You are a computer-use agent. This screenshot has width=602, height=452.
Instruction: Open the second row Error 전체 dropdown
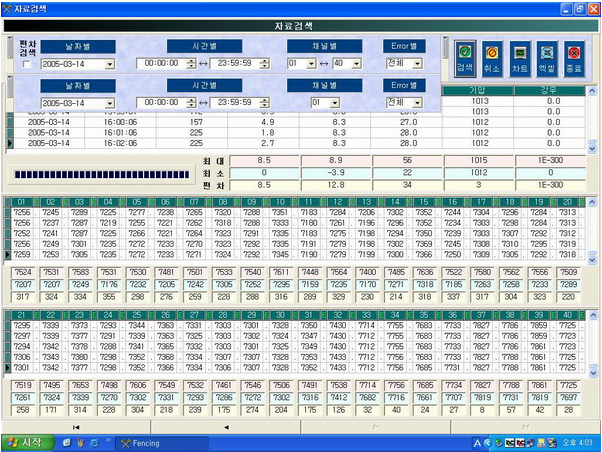click(417, 103)
